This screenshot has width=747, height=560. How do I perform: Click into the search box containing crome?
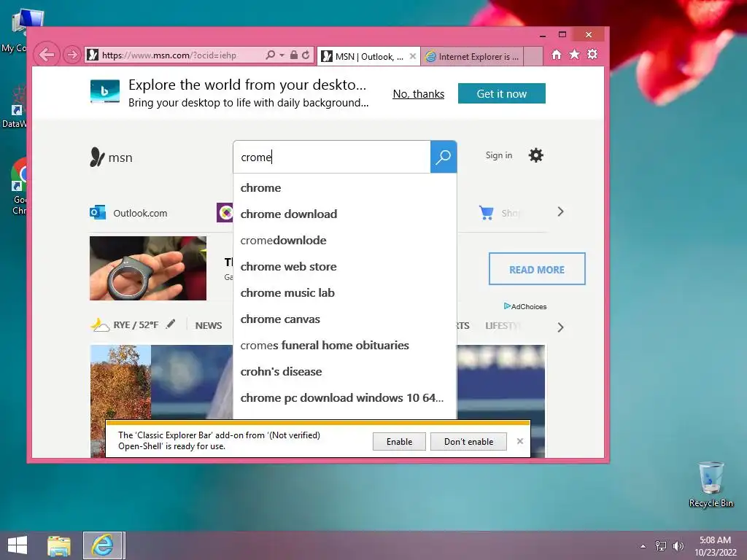pyautogui.click(x=332, y=157)
